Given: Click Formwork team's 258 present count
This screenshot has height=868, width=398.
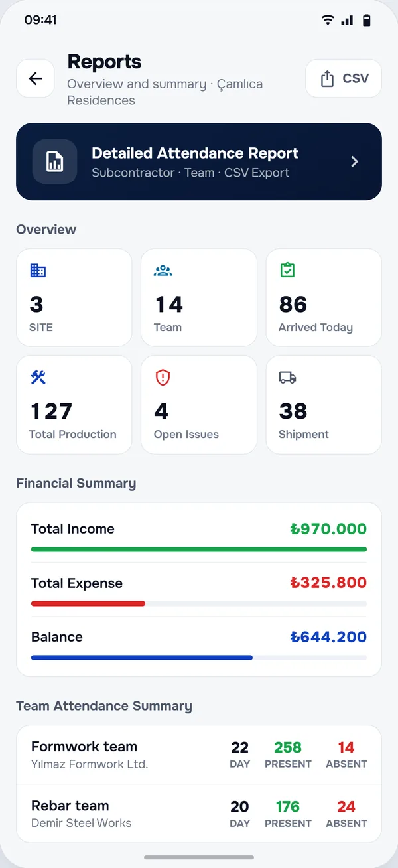Looking at the screenshot, I should (x=288, y=747).
